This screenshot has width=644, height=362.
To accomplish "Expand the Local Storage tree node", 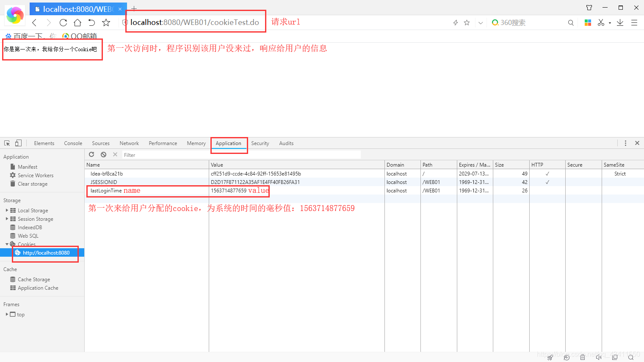I will pyautogui.click(x=7, y=210).
